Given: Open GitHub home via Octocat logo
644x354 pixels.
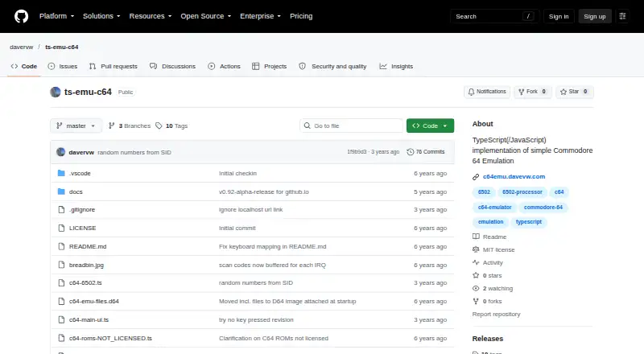Looking at the screenshot, I should point(22,16).
